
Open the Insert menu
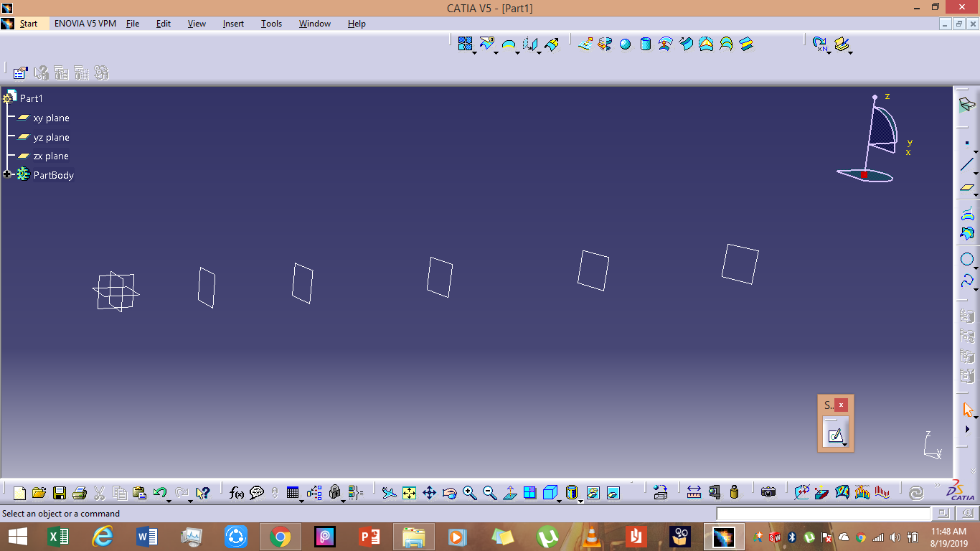233,24
